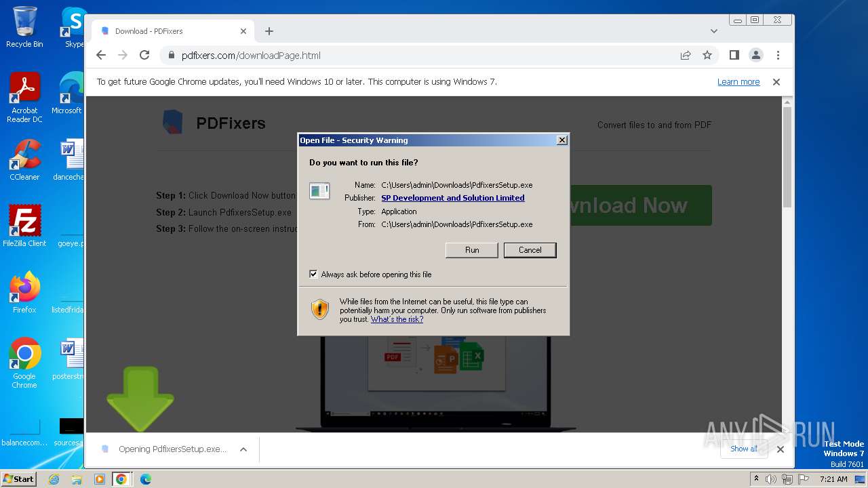Click the PdfixersSetup.exe download item
This screenshot has height=488, width=868.
click(x=163, y=449)
